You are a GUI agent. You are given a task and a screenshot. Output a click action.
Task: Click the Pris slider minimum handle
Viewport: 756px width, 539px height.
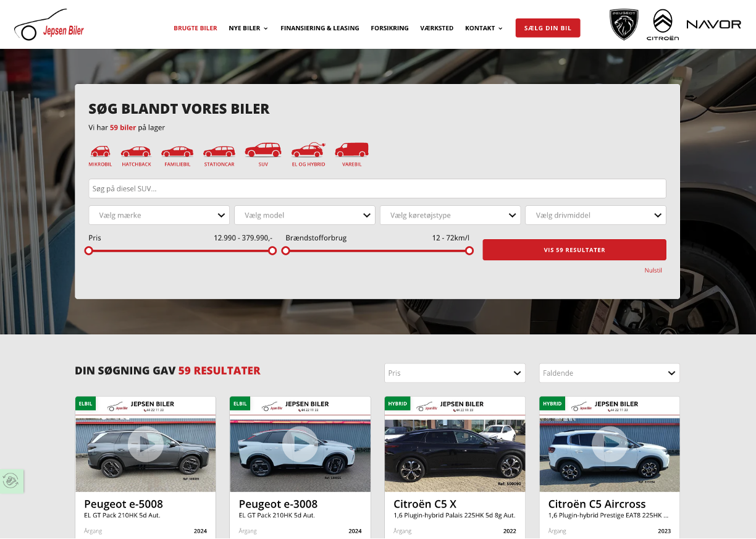pos(89,251)
